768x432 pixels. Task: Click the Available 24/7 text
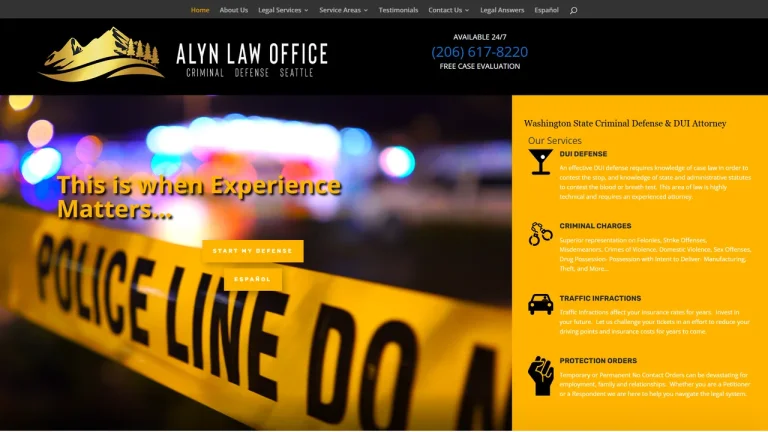point(480,37)
